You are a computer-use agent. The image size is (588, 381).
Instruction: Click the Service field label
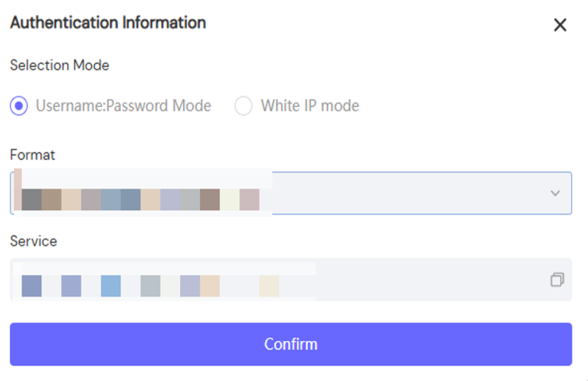(33, 241)
